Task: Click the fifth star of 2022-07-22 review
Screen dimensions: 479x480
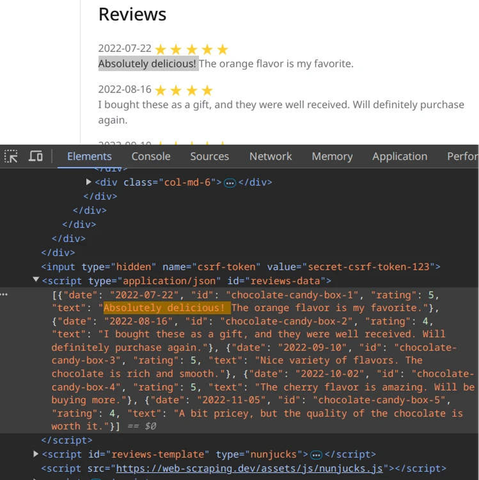Action: click(222, 50)
